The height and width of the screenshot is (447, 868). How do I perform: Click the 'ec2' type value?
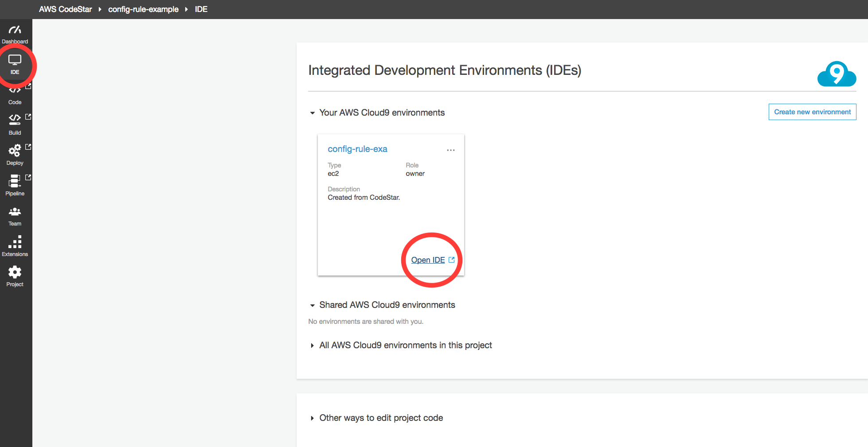pyautogui.click(x=333, y=174)
